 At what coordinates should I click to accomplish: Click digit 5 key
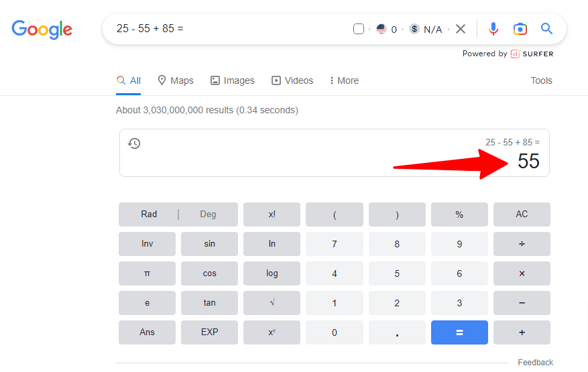(397, 273)
